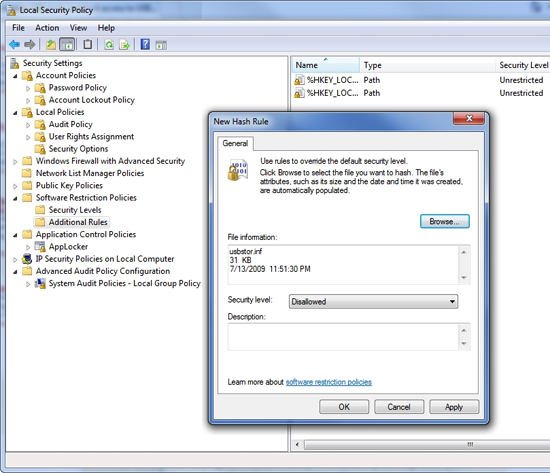Viewport: 550px width, 473px height.
Task: Click the Browse... button
Action: pos(444,221)
